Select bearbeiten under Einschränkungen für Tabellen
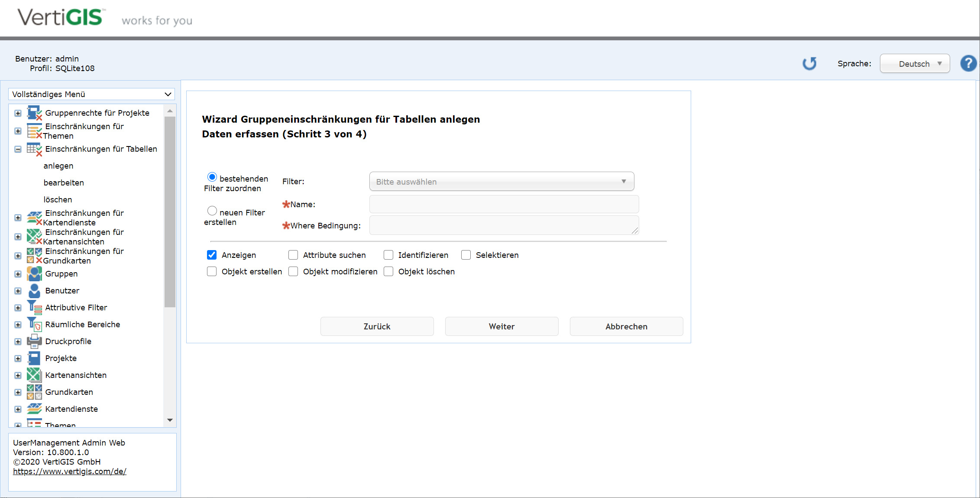980x498 pixels. pyautogui.click(x=63, y=182)
